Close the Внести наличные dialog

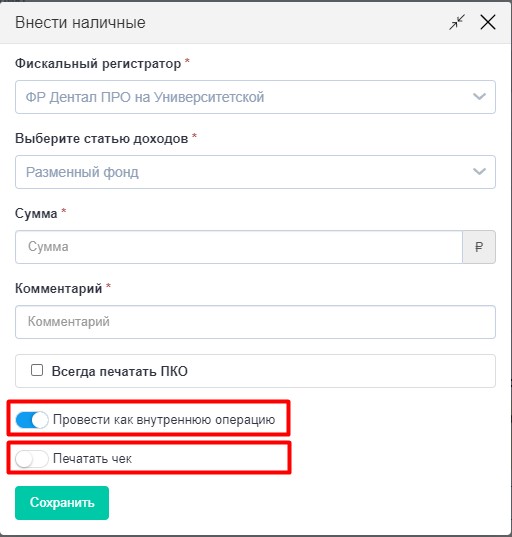pos(488,22)
